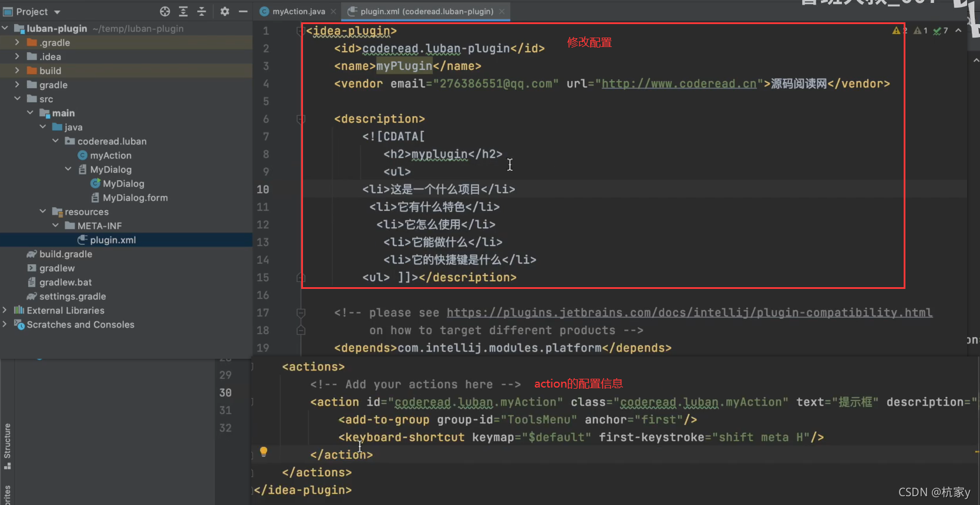The width and height of the screenshot is (980, 505).
Task: Hide the Project tool window with minus icon
Action: tap(243, 11)
